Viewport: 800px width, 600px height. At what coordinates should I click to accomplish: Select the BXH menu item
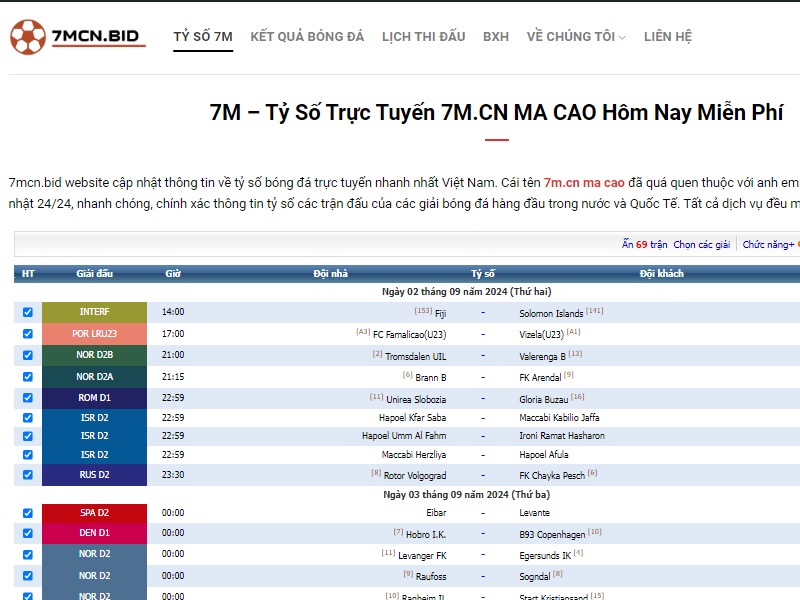(496, 37)
